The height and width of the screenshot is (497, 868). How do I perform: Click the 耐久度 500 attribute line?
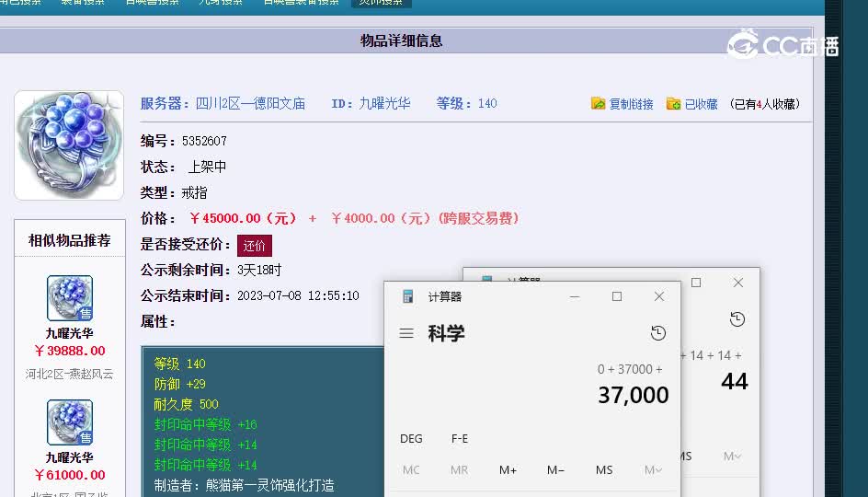click(x=186, y=404)
